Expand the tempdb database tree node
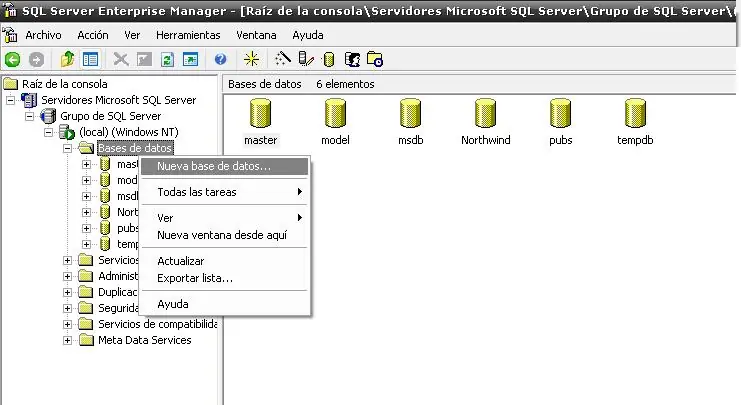The width and height of the screenshot is (741, 405). coord(86,244)
